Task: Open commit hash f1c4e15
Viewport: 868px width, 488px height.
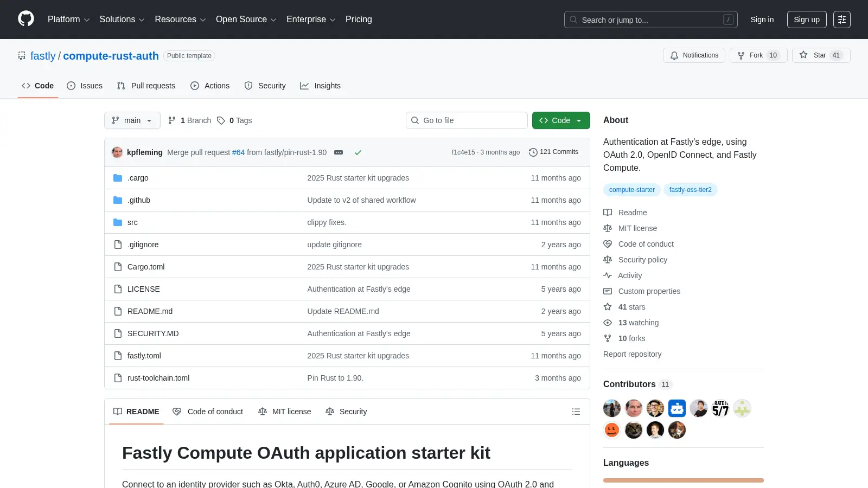Action: pyautogui.click(x=463, y=152)
